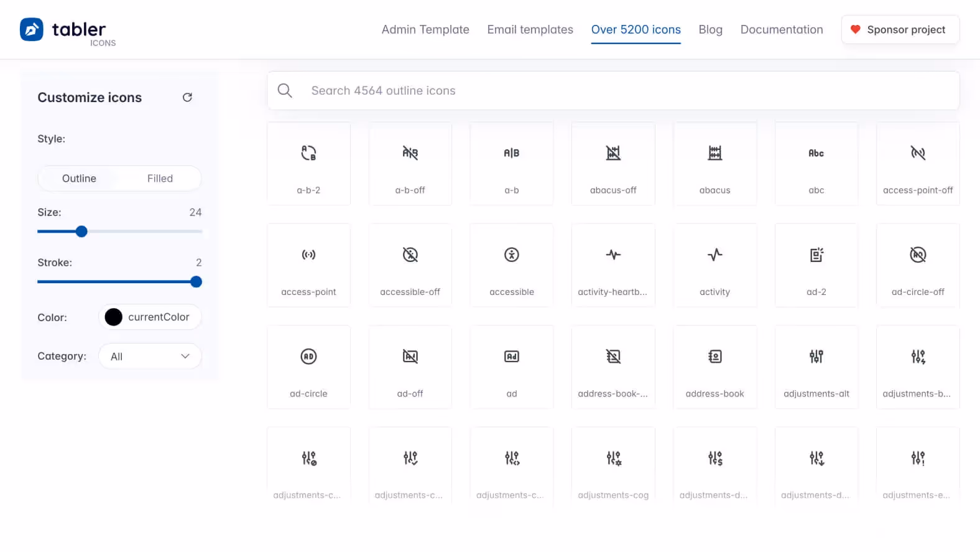Viewport: 980px width, 552px height.
Task: Select the activity icon
Action: coord(714,265)
